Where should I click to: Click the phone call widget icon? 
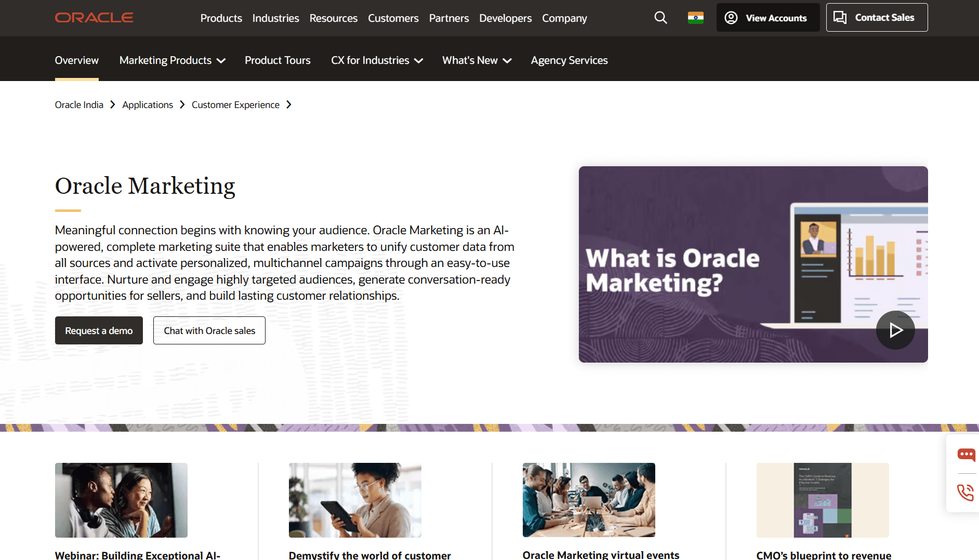coord(965,492)
